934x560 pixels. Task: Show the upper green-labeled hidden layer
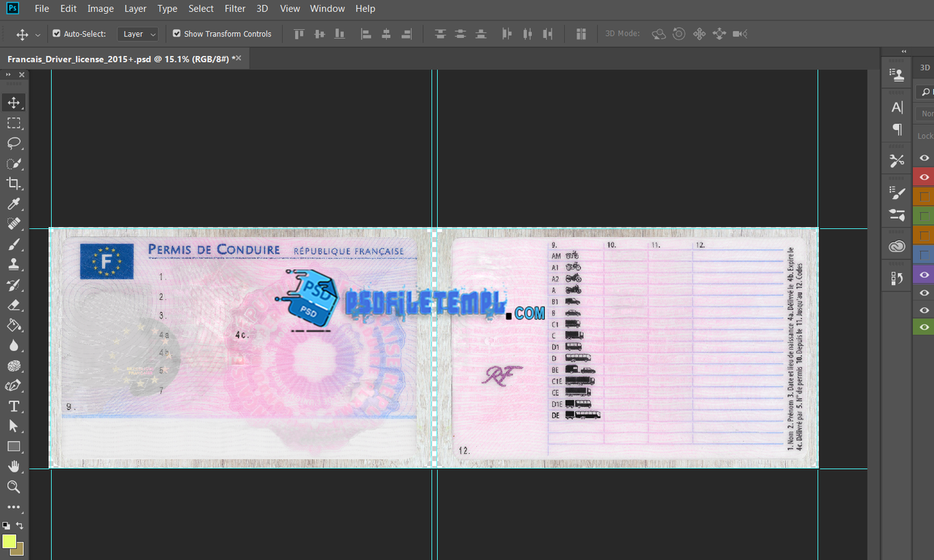[x=924, y=216]
